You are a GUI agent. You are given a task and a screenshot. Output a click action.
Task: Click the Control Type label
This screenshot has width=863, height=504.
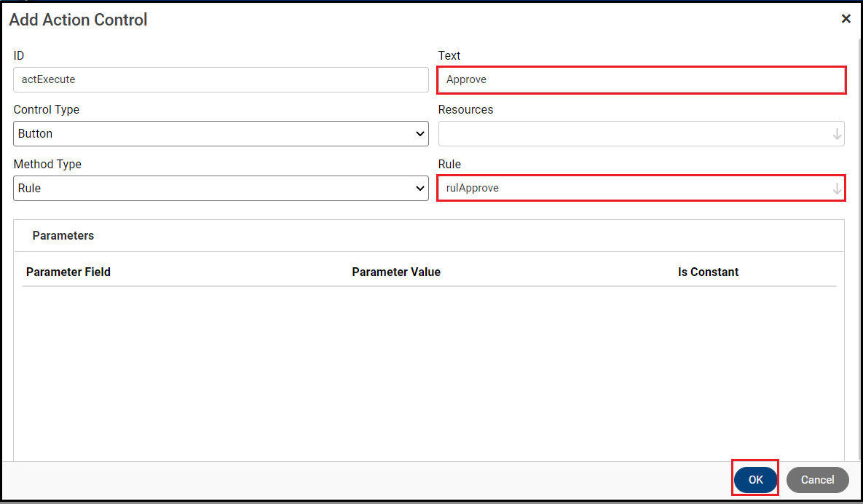pos(47,109)
